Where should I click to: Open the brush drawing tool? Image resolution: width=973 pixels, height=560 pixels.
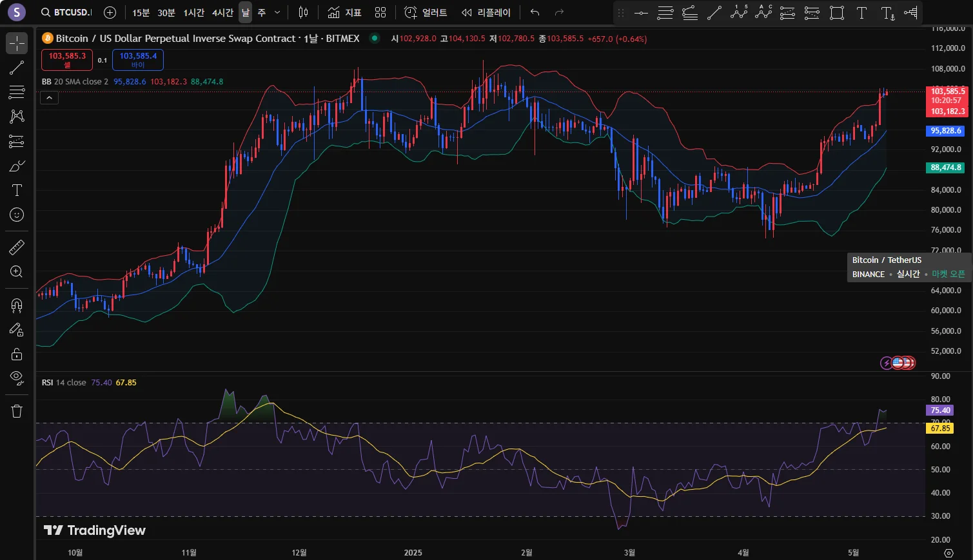coord(17,166)
